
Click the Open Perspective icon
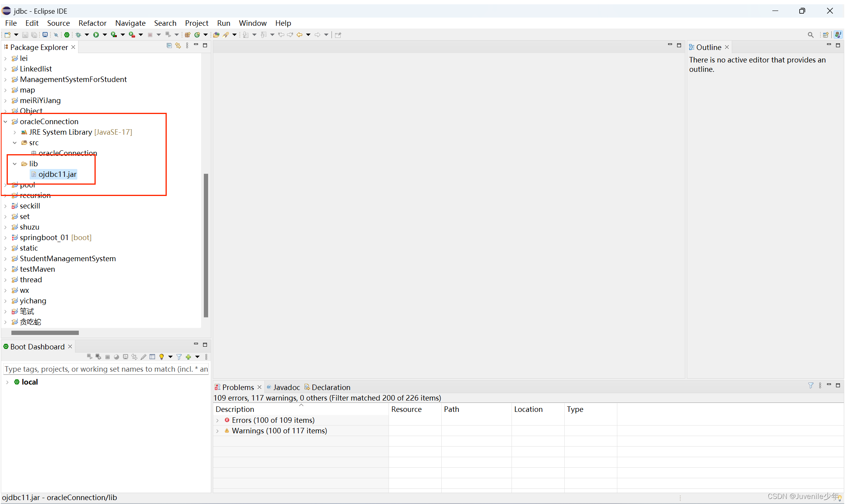[x=825, y=35]
